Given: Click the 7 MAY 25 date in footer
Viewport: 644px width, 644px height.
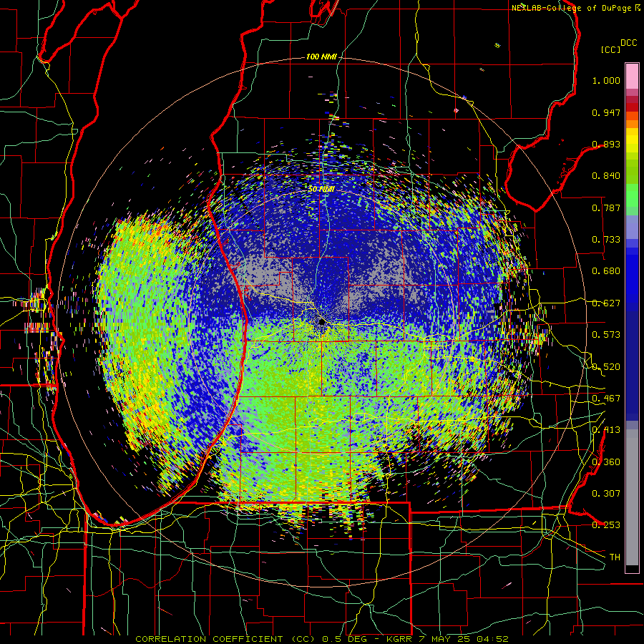Looking at the screenshot, I should point(444,639).
